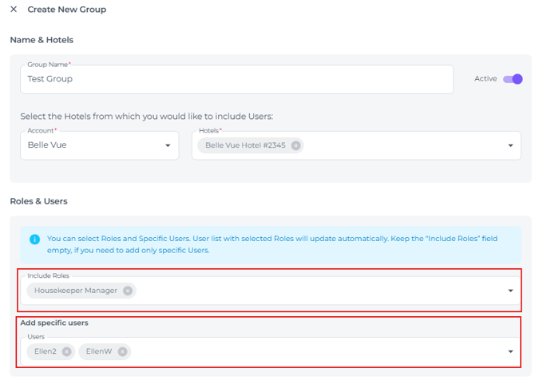Toggle the Active switch off
This screenshot has width=535, height=392.
point(513,79)
